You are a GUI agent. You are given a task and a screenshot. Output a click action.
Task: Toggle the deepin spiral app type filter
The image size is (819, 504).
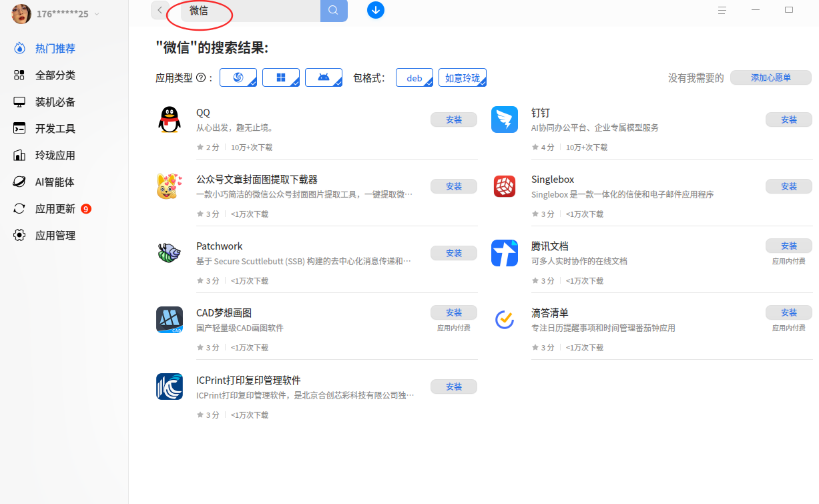point(238,77)
